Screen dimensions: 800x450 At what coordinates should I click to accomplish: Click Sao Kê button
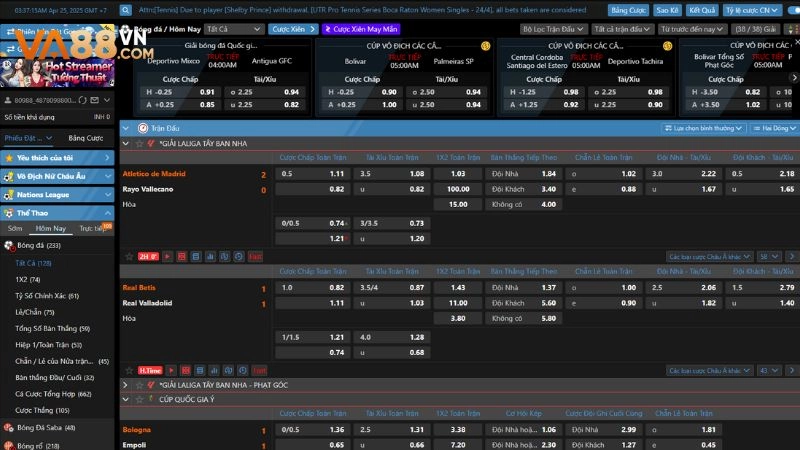point(667,10)
